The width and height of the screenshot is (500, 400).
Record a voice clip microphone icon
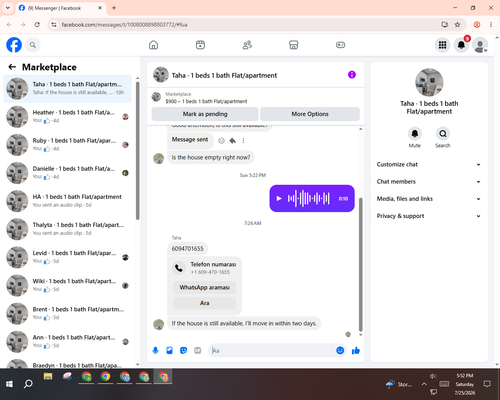tap(155, 350)
